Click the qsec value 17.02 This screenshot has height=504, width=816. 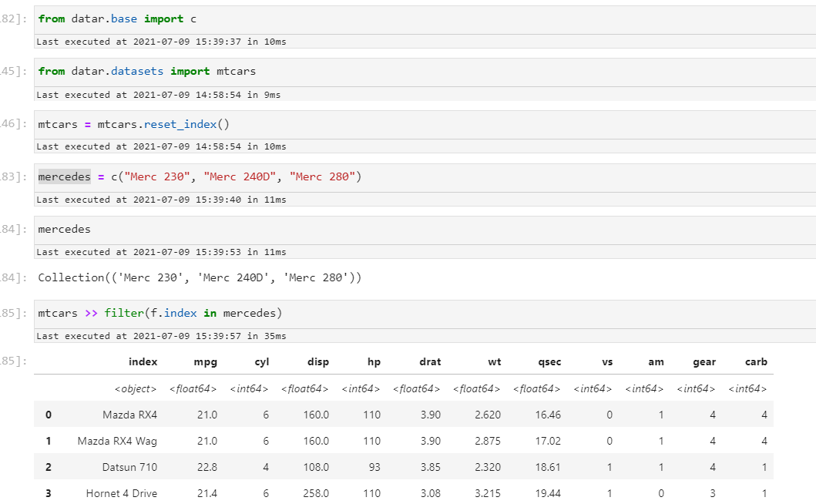tap(548, 442)
